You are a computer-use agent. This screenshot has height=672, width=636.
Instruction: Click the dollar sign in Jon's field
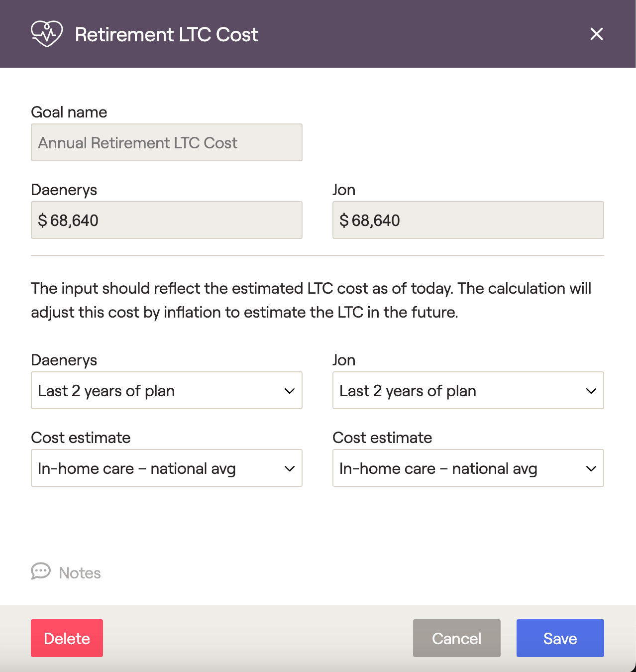(344, 221)
